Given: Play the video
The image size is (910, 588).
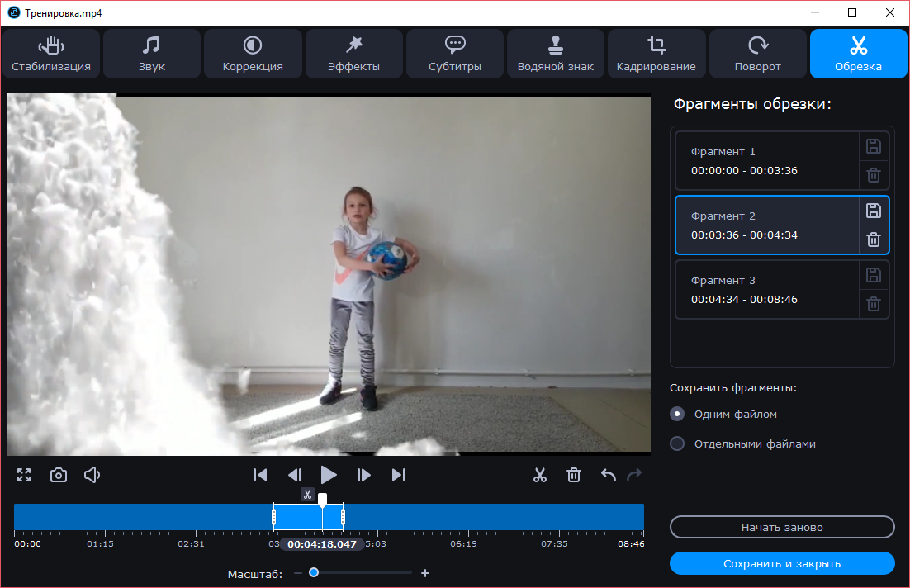Looking at the screenshot, I should point(329,475).
